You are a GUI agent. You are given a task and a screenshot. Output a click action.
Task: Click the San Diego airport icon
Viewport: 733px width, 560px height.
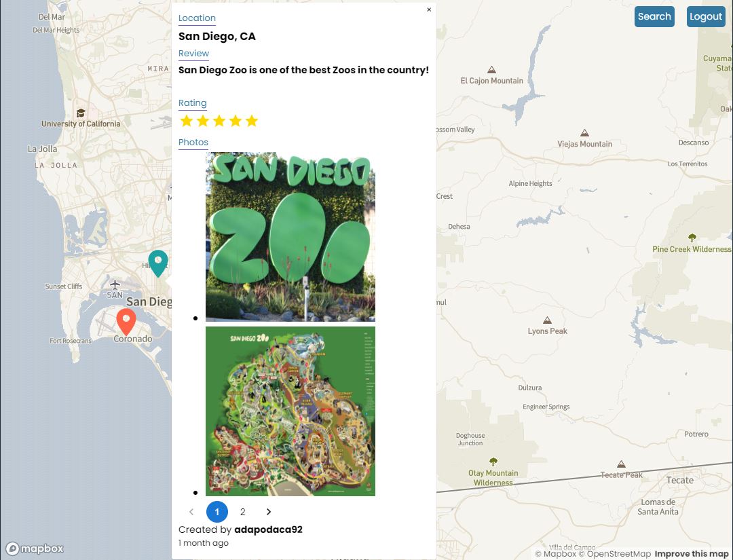[115, 284]
